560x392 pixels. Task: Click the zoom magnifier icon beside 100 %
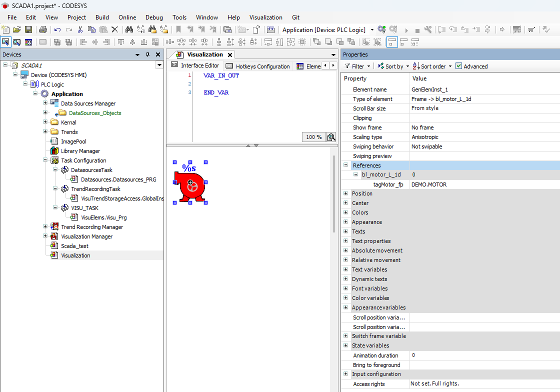[x=331, y=137]
